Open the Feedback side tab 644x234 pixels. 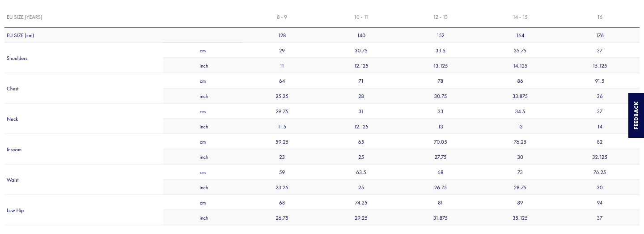[636, 115]
